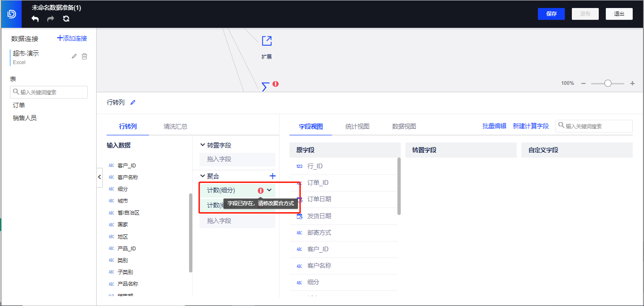The width and height of the screenshot is (644, 306).
Task: Click the redo arrow icon
Action: pyautogui.click(x=50, y=19)
